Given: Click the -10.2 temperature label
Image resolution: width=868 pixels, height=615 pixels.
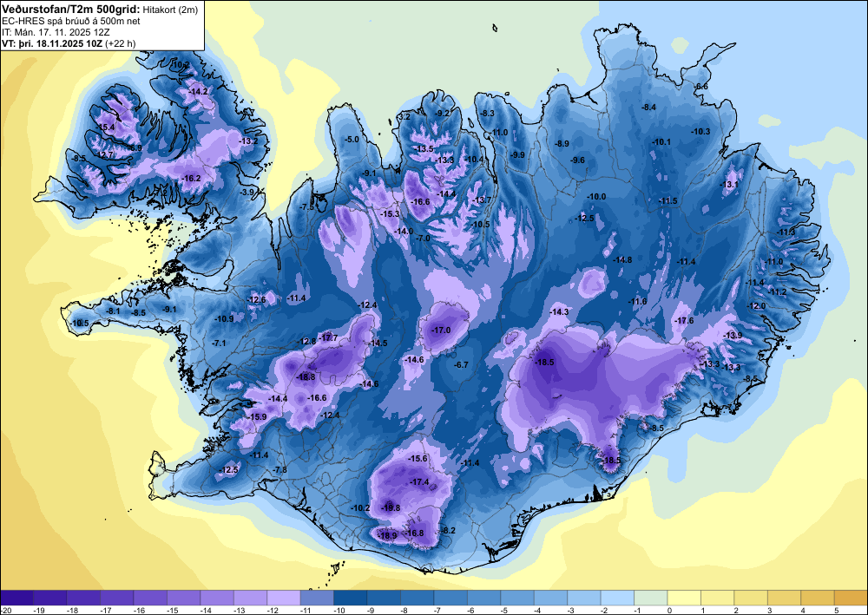Looking at the screenshot, I should pos(360,507).
